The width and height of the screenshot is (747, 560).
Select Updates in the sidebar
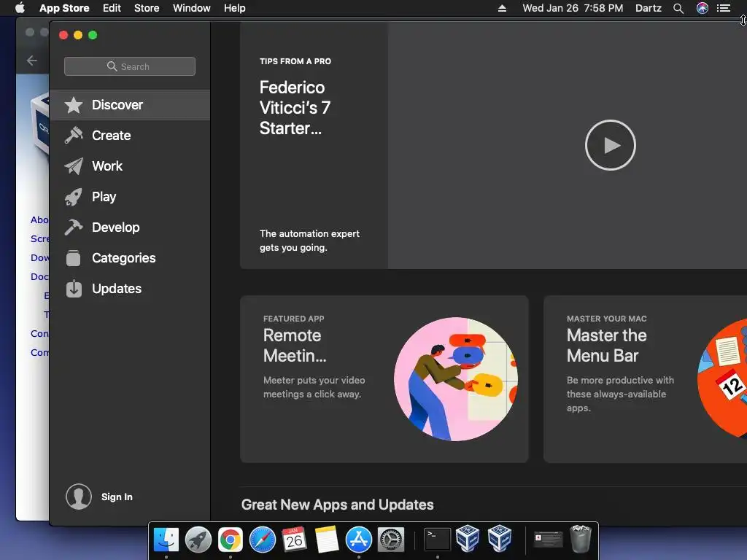(130, 289)
